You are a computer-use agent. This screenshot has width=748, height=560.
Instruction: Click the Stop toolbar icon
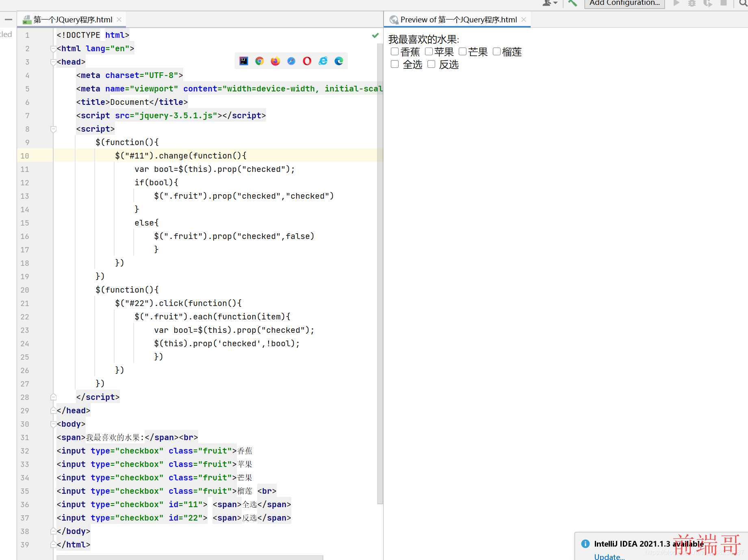[x=724, y=3]
